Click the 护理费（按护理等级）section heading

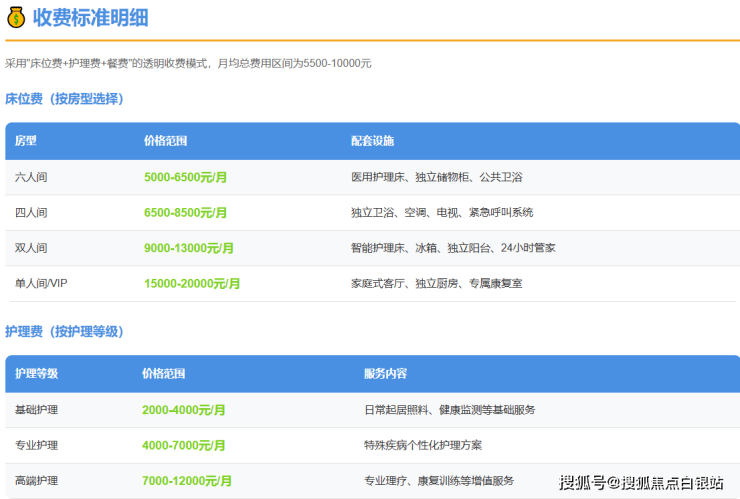[x=64, y=331]
